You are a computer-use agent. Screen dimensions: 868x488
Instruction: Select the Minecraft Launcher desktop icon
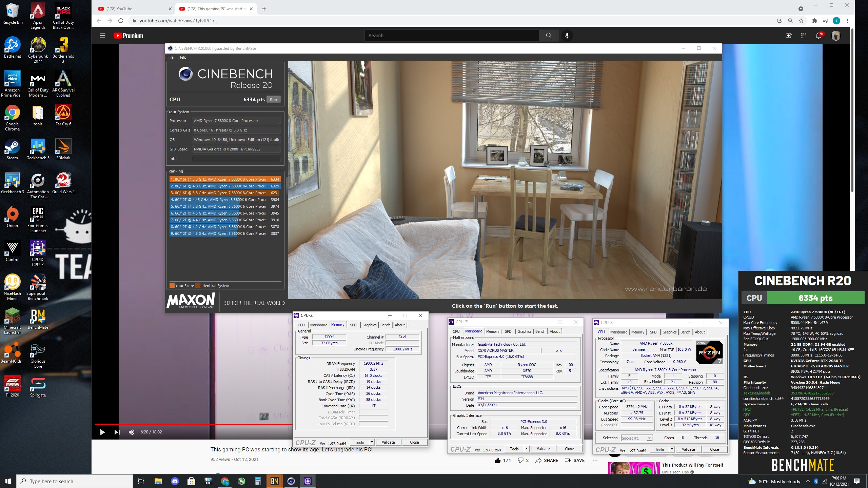click(12, 321)
